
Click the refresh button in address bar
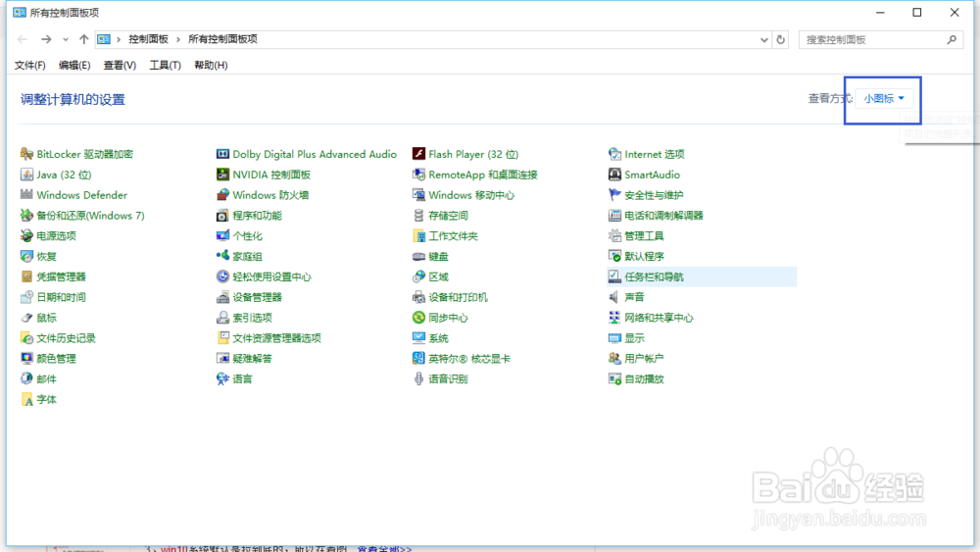(x=781, y=39)
